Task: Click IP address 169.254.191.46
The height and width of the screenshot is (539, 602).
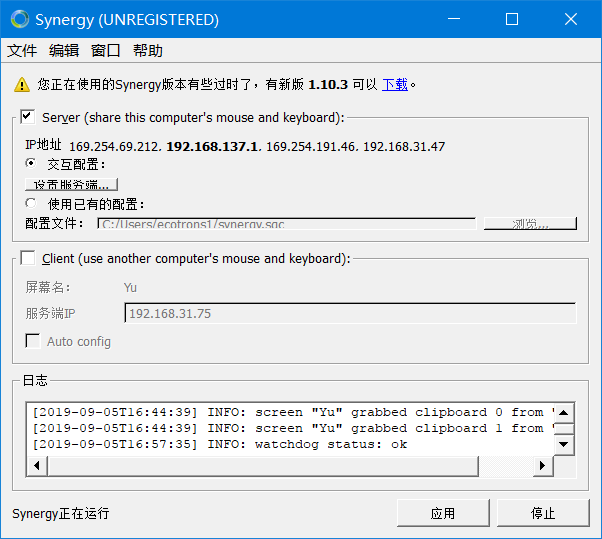Action: (x=310, y=146)
